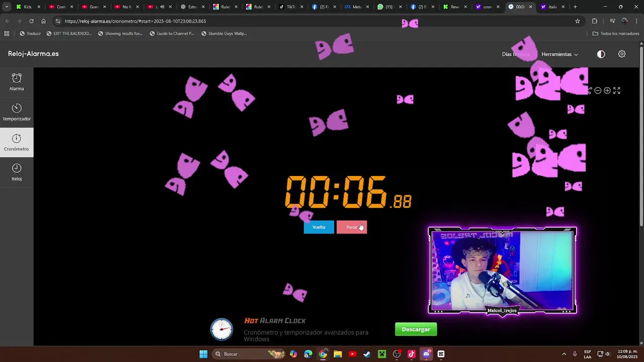Show hidden system tray icons chevron
Viewport: 644px width, 362px height.
click(x=563, y=354)
